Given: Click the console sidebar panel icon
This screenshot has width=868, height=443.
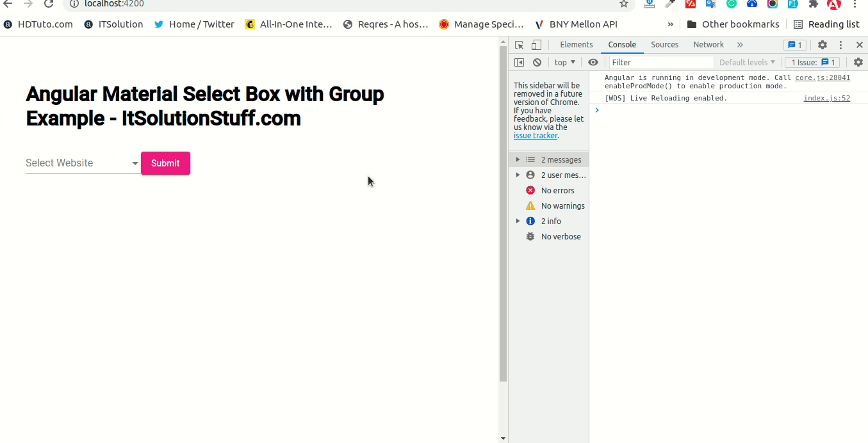Looking at the screenshot, I should [x=519, y=62].
